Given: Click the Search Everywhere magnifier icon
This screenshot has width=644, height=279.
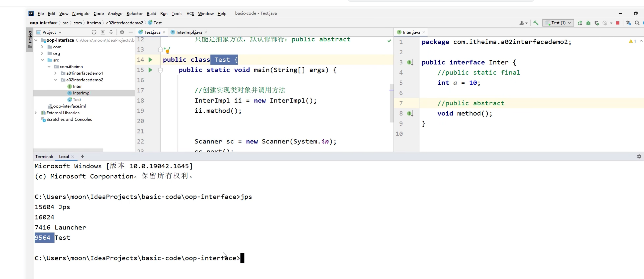Looking at the screenshot, I should click(637, 23).
